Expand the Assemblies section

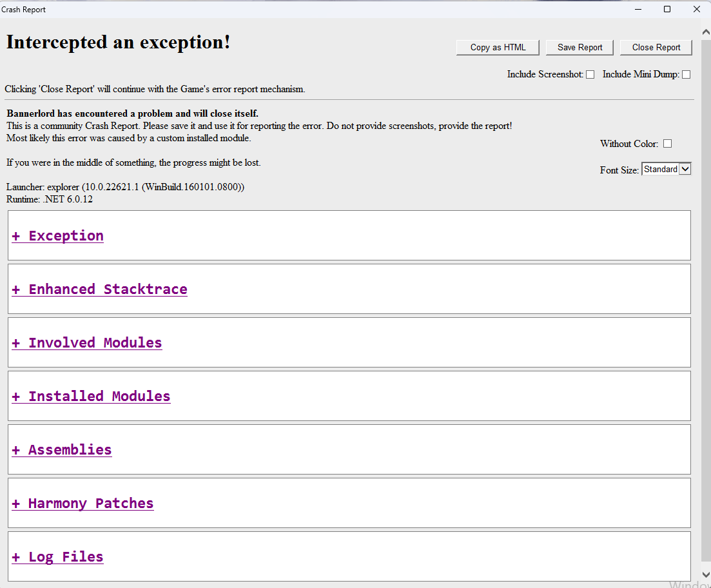click(62, 450)
